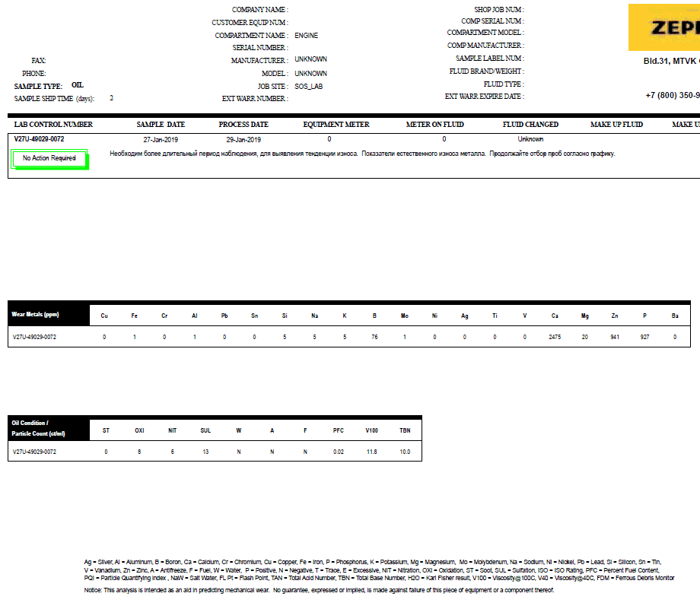Viewport: 700px width, 606px height.
Task: Select the Bld.31, MTVK address text
Action: point(671,62)
